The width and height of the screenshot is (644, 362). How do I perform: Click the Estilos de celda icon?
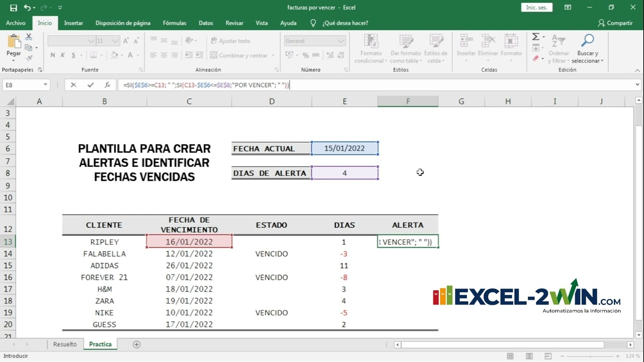436,41
